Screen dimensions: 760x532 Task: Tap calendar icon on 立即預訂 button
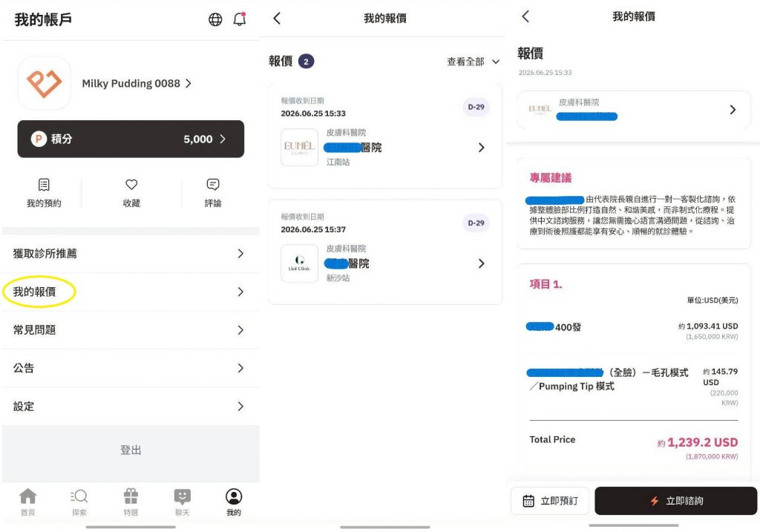point(528,501)
